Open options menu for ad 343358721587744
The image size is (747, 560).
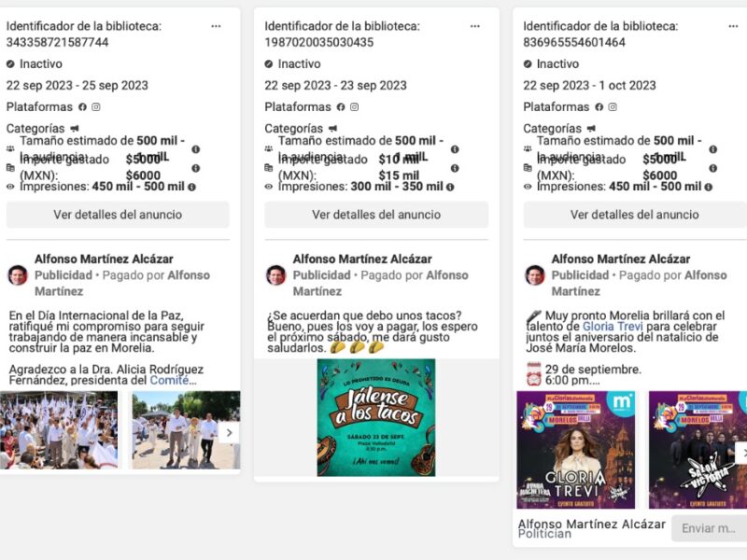pyautogui.click(x=216, y=26)
